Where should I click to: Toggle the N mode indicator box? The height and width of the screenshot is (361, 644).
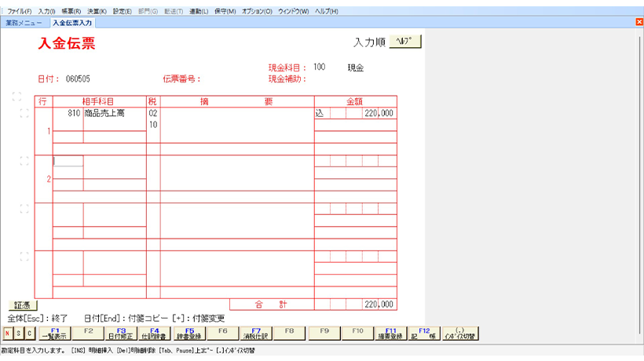point(7,334)
